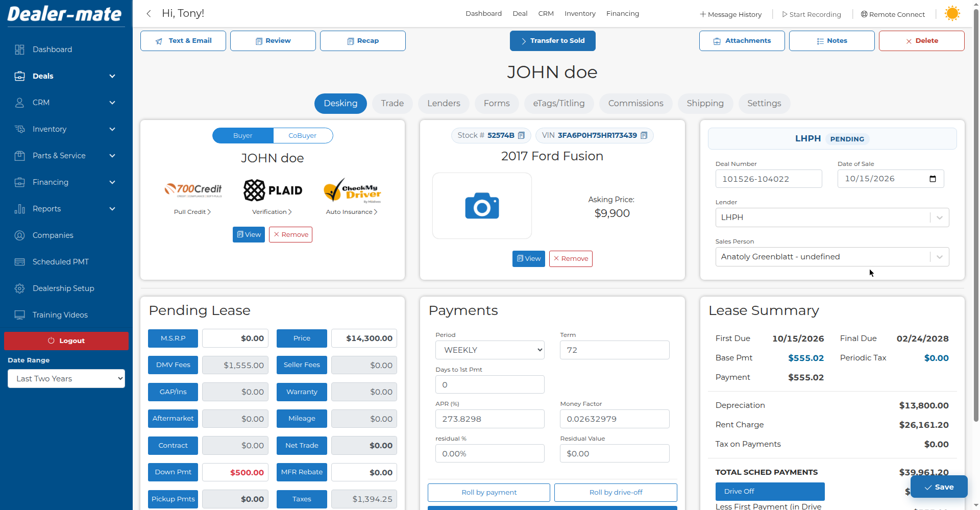Click the PLAID logo

pos(273,190)
